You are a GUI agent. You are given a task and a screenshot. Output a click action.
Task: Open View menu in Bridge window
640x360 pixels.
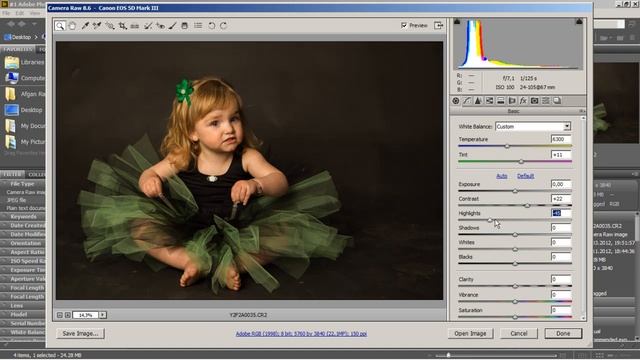point(35,13)
